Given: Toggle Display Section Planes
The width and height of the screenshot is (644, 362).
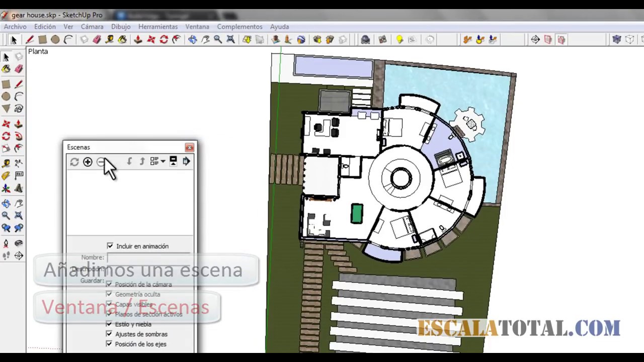Looking at the screenshot, I should [x=548, y=40].
